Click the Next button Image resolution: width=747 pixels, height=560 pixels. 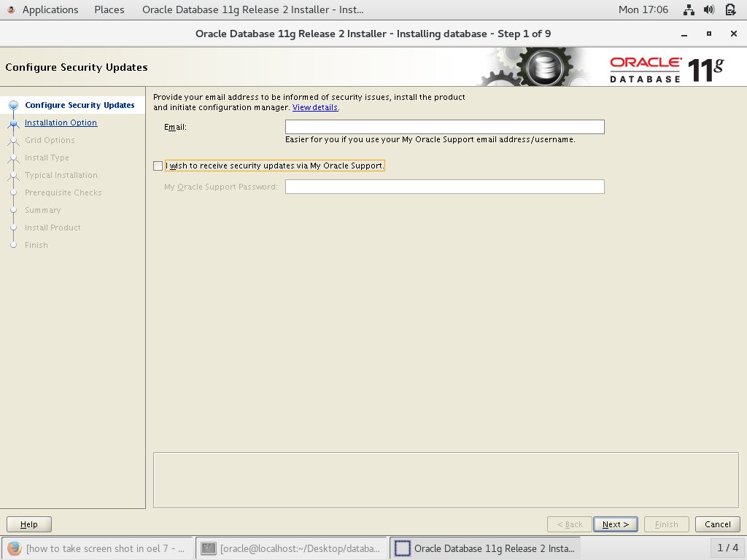[616, 524]
